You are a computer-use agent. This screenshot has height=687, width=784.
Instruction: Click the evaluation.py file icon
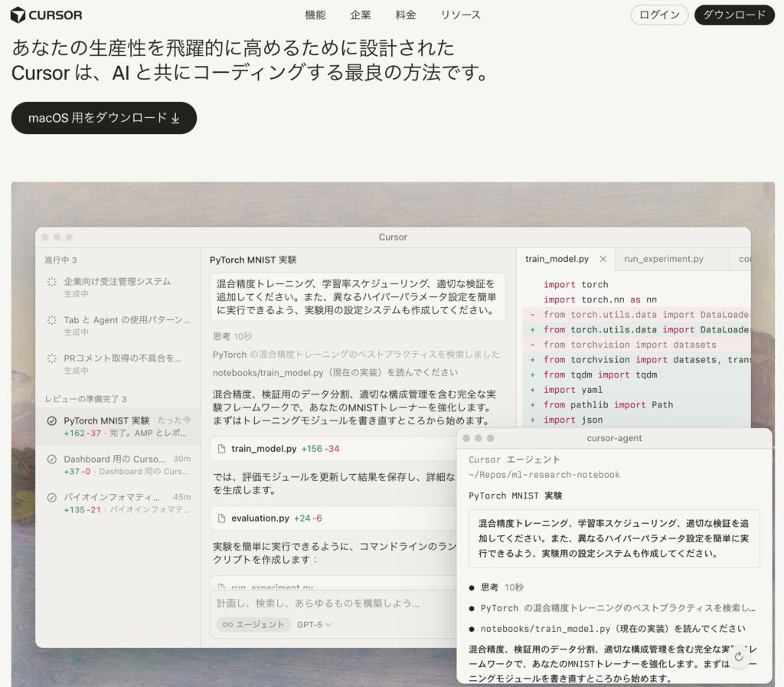(x=222, y=519)
